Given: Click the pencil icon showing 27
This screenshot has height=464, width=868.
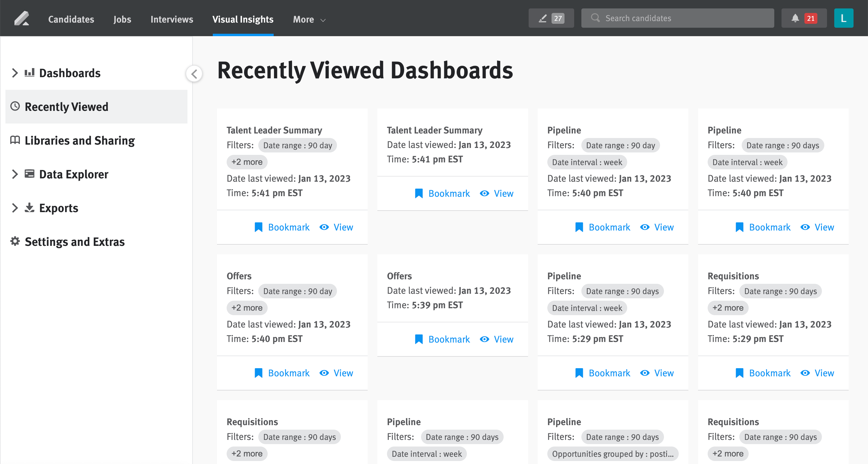Looking at the screenshot, I should [542, 18].
